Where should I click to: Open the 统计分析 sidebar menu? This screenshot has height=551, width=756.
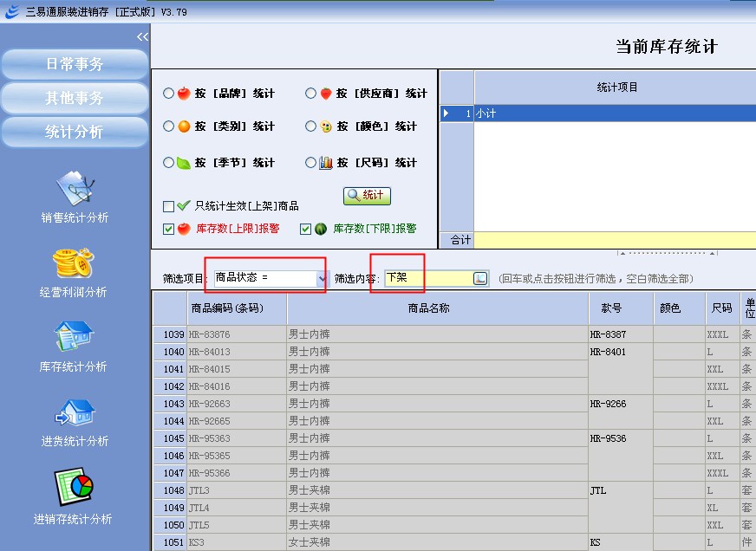pos(75,132)
